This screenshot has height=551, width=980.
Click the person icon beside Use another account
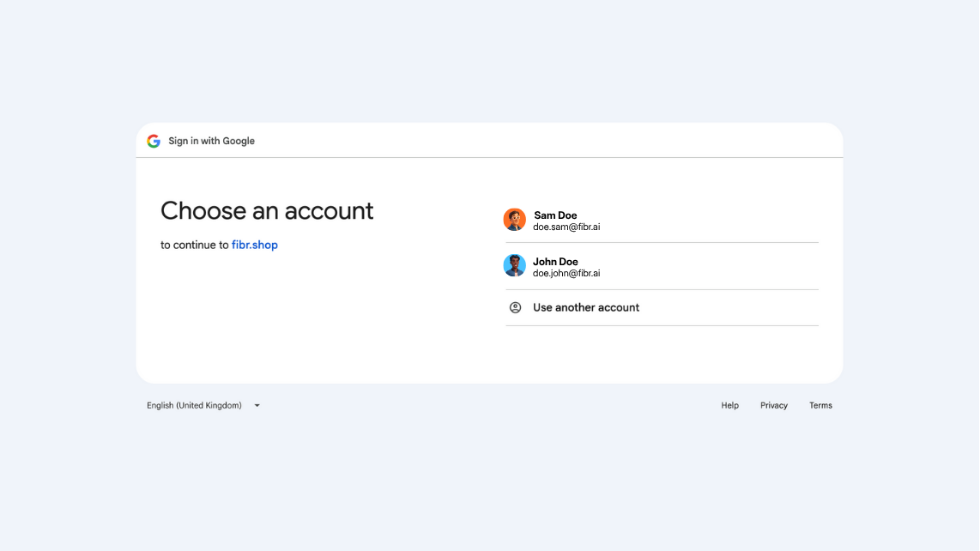click(x=515, y=308)
